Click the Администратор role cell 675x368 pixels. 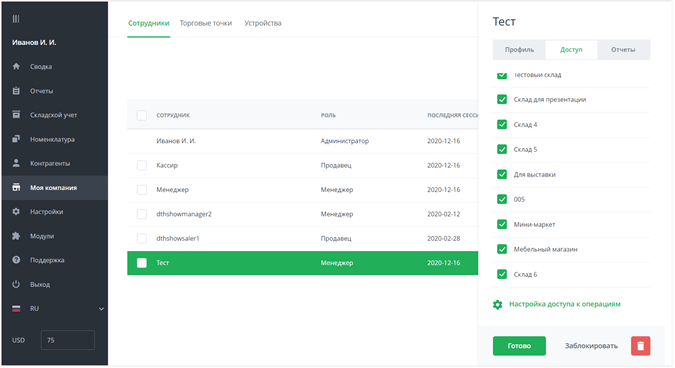click(345, 141)
